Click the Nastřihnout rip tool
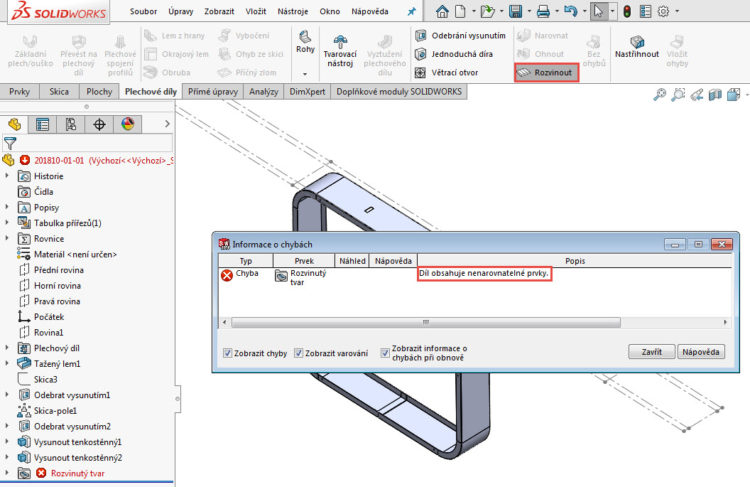The image size is (750, 487). [x=637, y=47]
